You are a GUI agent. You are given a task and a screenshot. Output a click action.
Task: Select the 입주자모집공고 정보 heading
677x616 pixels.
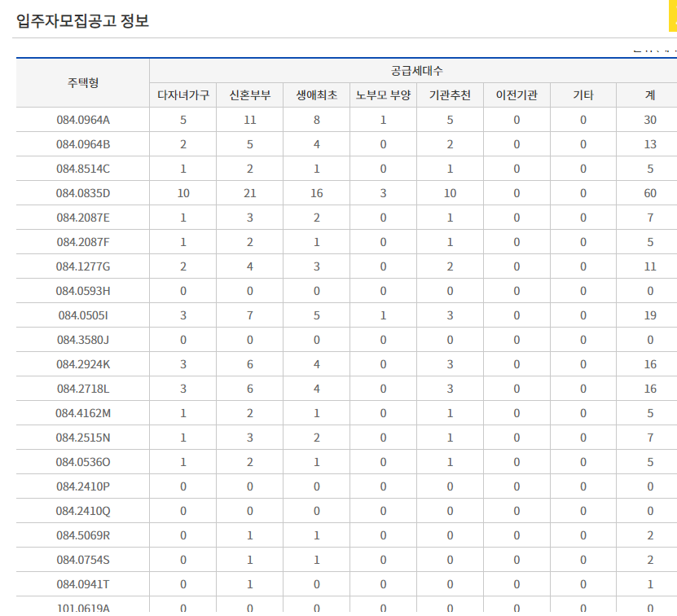click(x=82, y=20)
